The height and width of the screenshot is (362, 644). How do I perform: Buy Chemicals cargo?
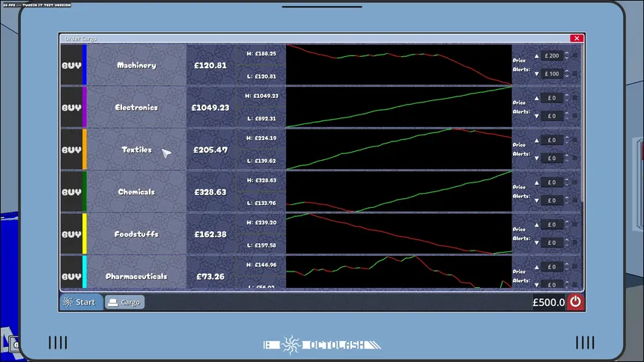coord(71,192)
